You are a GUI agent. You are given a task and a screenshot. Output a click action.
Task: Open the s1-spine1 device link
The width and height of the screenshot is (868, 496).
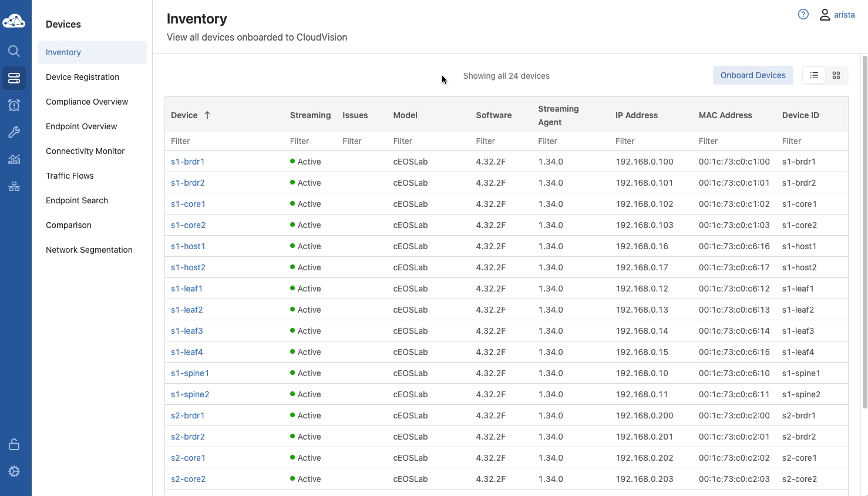pyautogui.click(x=190, y=373)
